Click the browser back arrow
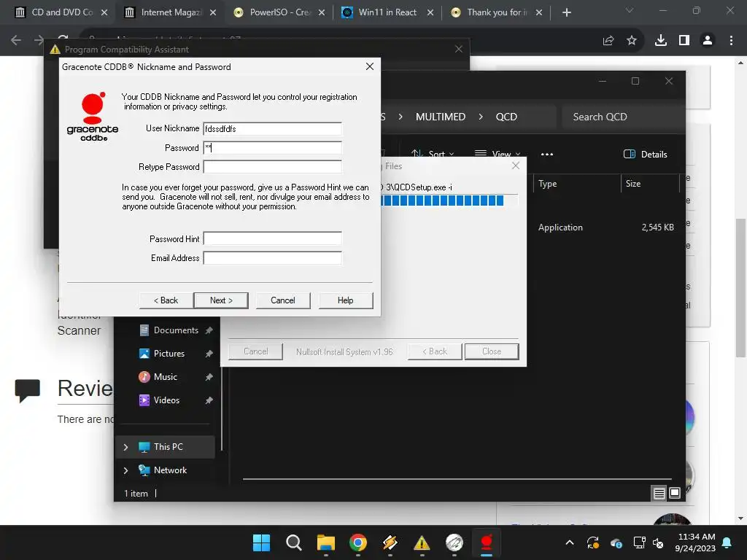The image size is (747, 560). [x=16, y=41]
